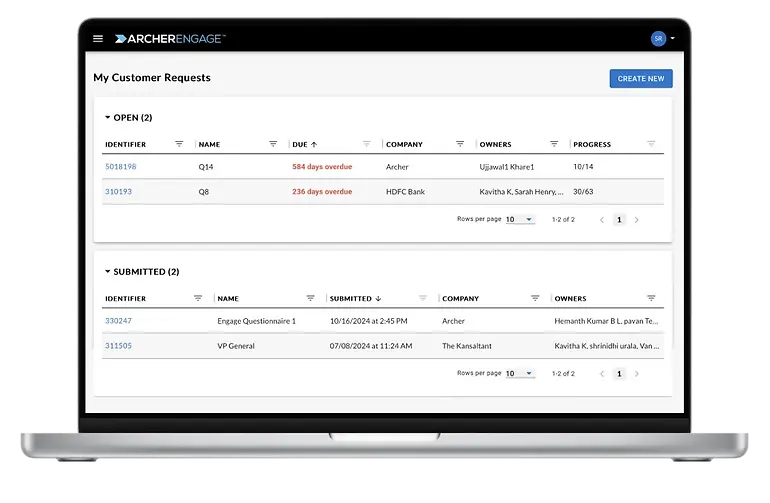Open the hamburger navigation menu
Screen dimensions: 770x503
pyautogui.click(x=98, y=38)
